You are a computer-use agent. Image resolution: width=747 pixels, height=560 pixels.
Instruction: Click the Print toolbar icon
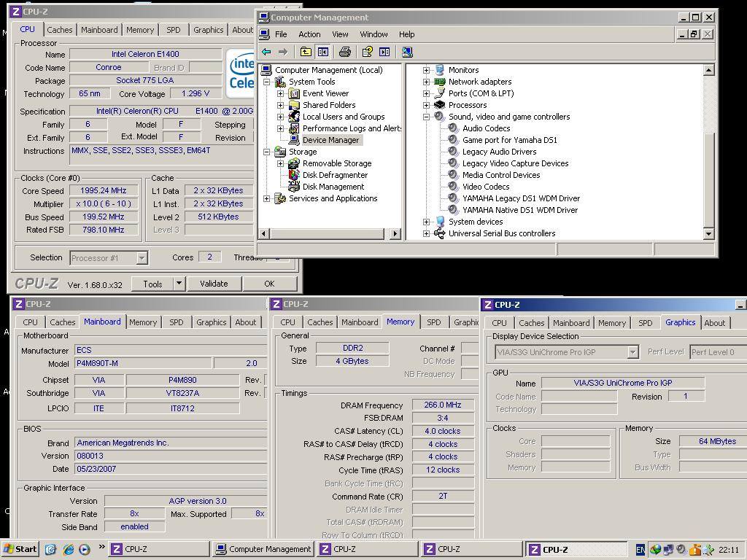(345, 52)
